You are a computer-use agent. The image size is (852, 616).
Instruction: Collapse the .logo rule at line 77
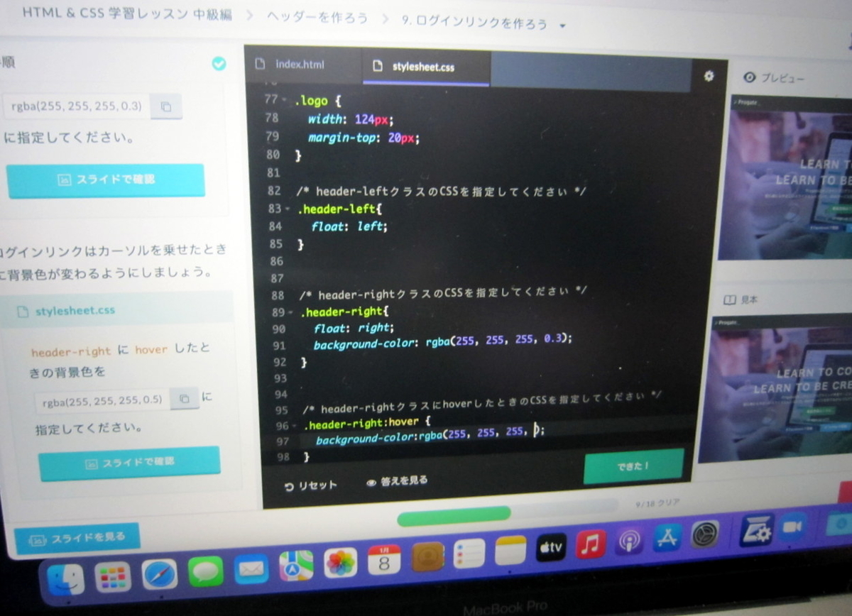[285, 101]
